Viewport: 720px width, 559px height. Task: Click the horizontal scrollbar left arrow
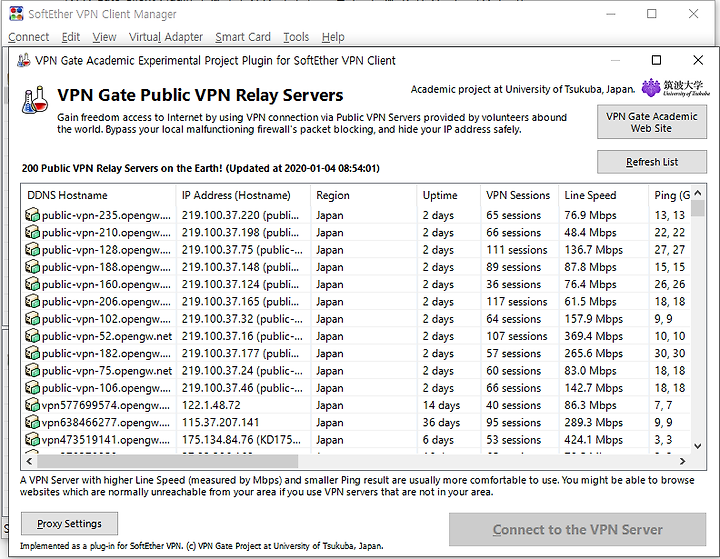point(29,461)
